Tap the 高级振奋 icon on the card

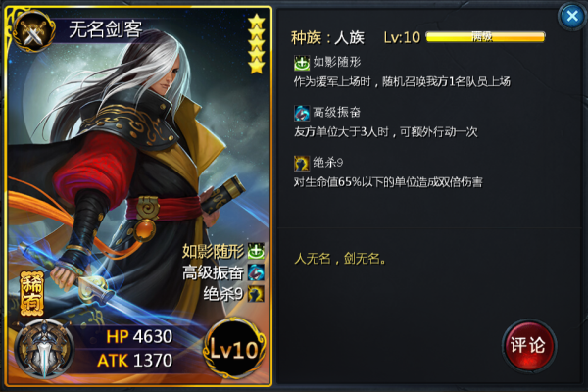click(256, 272)
